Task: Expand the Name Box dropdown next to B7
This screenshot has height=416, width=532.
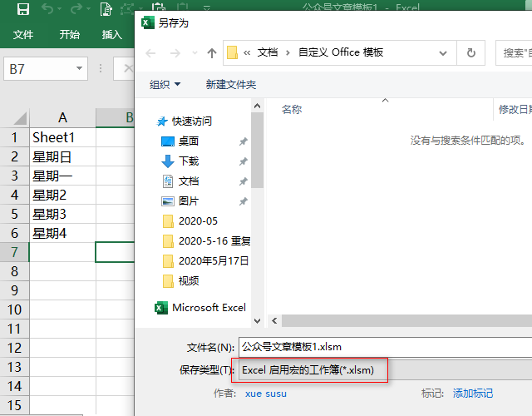Action: click(x=80, y=68)
